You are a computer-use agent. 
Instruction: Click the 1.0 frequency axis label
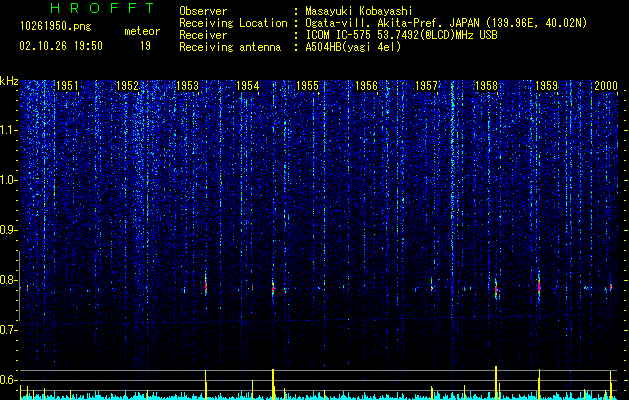[8, 180]
